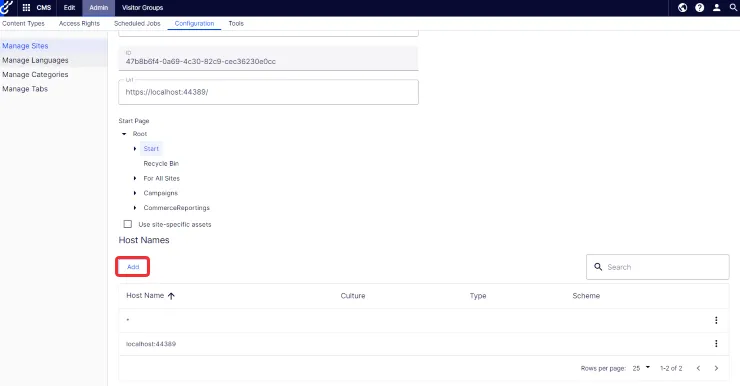Open the Tools tab
This screenshot has height=386, width=740.
click(x=236, y=23)
